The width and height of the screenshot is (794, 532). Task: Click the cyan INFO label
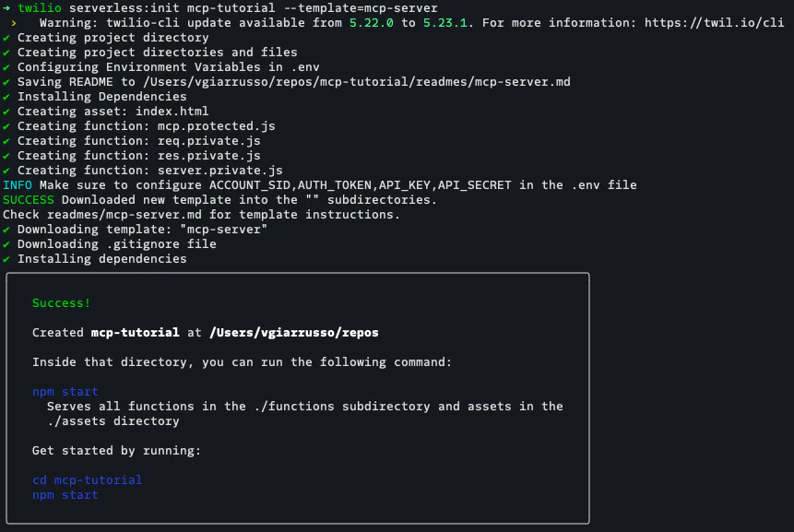18,185
